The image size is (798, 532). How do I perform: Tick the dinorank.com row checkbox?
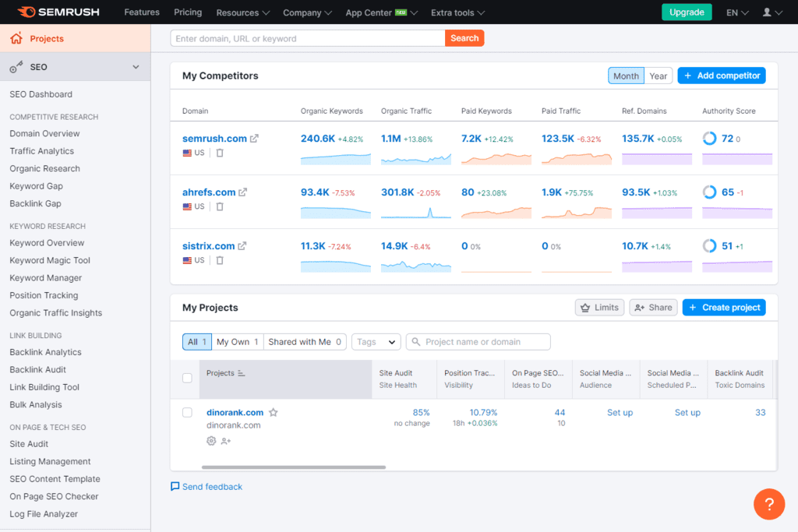[x=187, y=413]
